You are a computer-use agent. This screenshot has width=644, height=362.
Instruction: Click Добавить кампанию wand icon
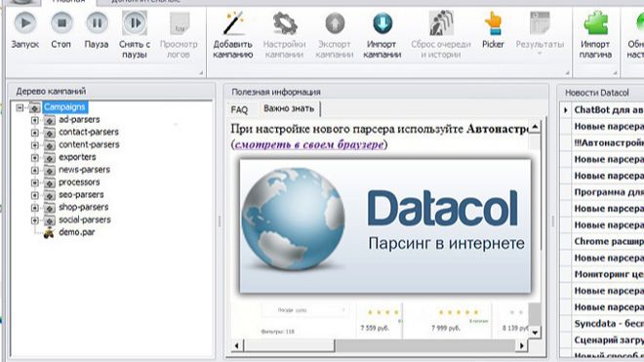233,23
